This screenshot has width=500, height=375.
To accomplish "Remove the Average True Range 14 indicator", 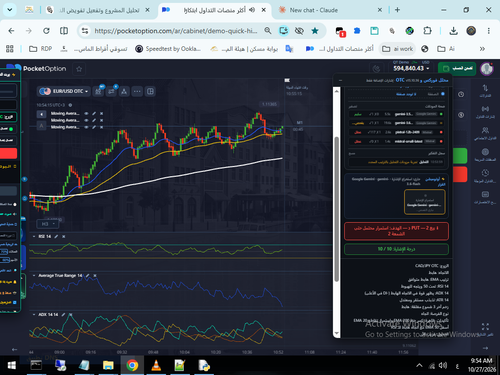I will click(95, 276).
